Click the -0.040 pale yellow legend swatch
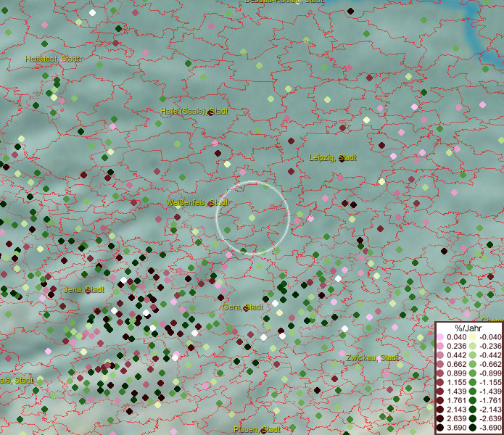This screenshot has height=435, width=504. [474, 337]
